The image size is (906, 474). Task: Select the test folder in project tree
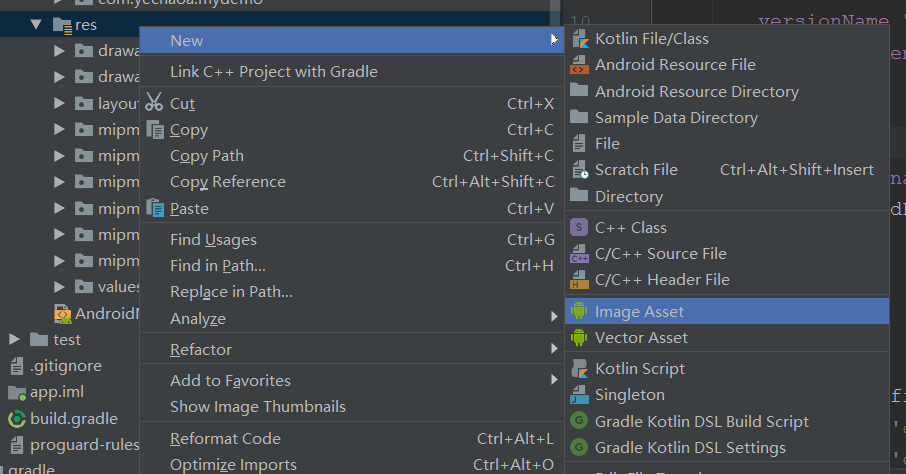click(67, 340)
